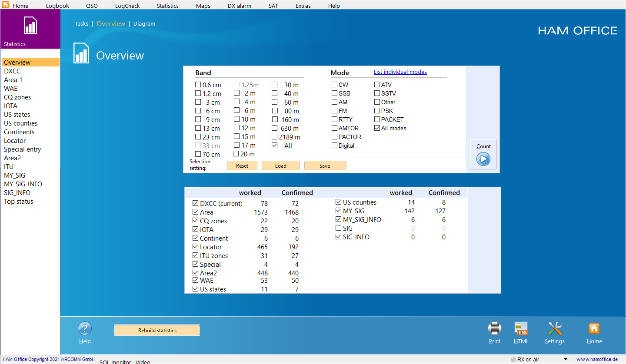This screenshot has width=626, height=364.
Task: Enable the Digital mode checkbox
Action: (334, 146)
